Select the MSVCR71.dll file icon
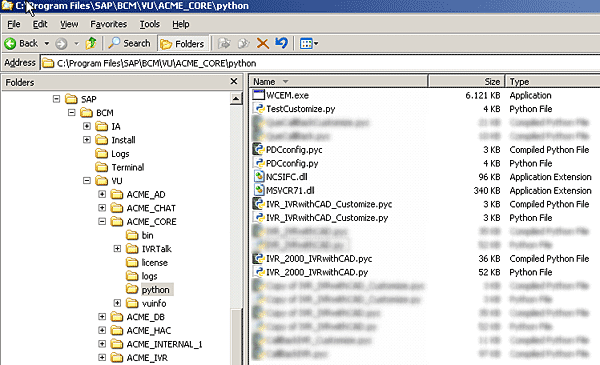Viewport: 600px width, 365px height. pos(259,190)
